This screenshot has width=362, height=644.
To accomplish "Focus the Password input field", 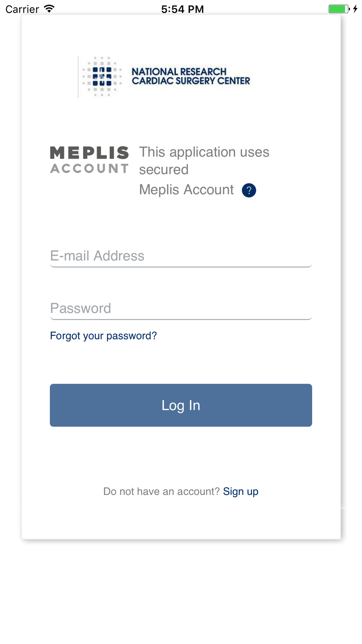I will 181,308.
